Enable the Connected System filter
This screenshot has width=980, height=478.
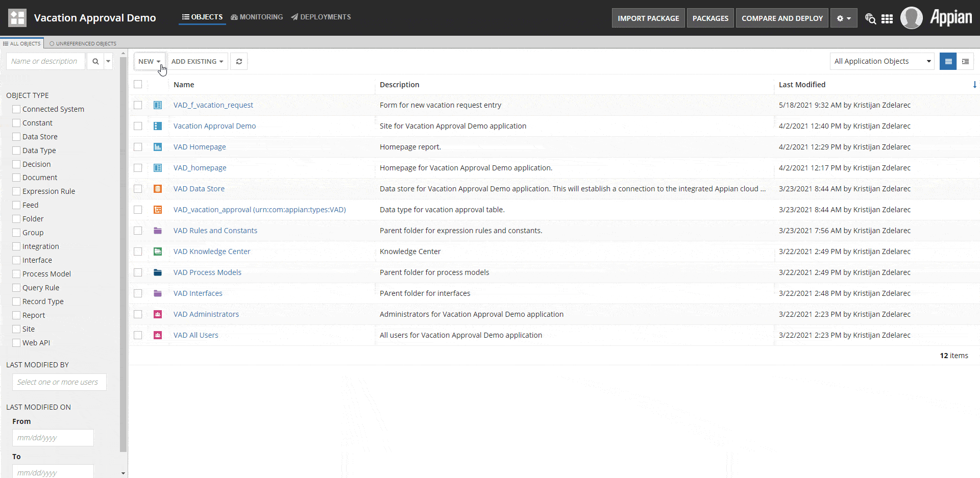click(16, 109)
